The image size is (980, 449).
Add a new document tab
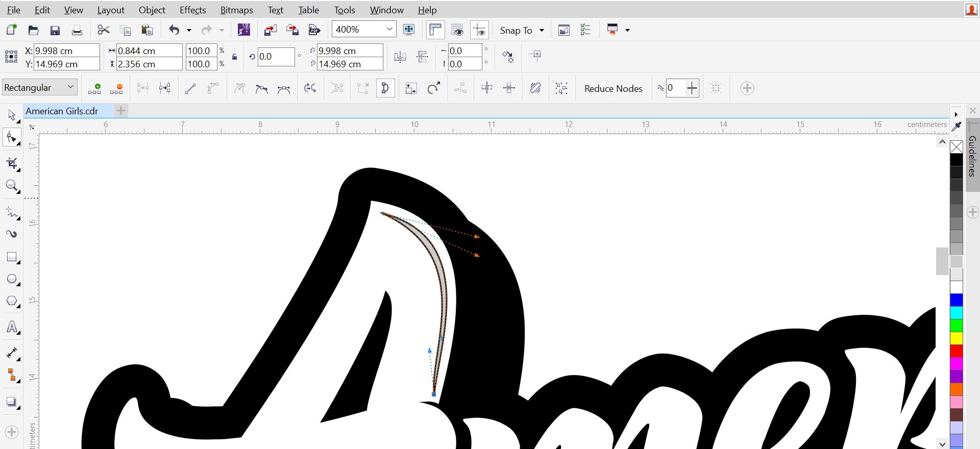121,111
